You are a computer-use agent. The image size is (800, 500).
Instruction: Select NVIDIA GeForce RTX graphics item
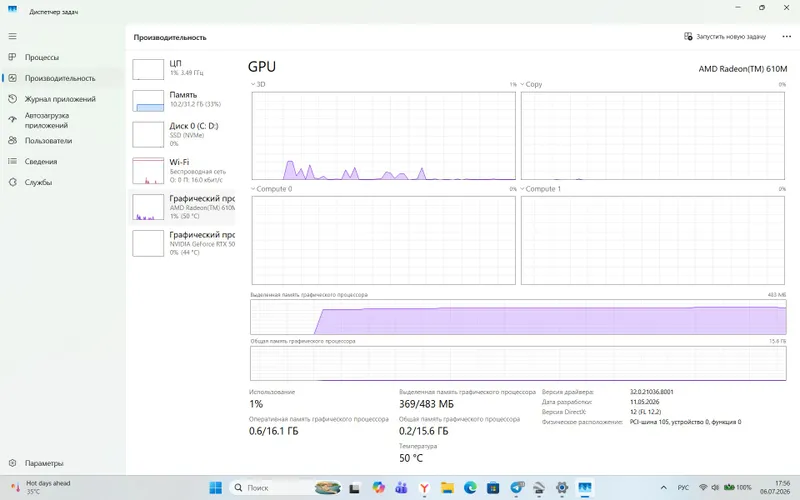pyautogui.click(x=183, y=243)
